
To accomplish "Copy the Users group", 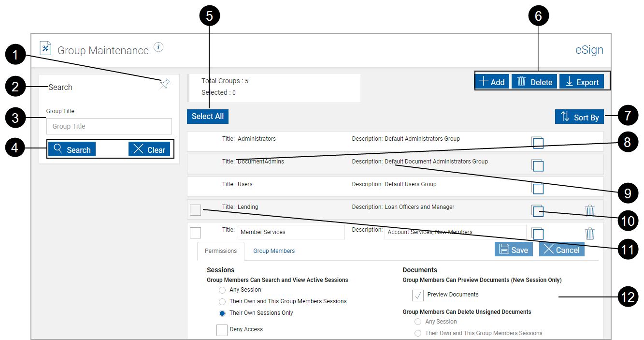I will [537, 188].
